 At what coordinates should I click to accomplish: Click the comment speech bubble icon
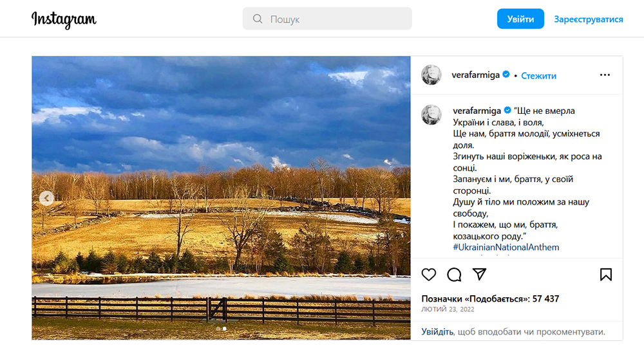click(454, 275)
